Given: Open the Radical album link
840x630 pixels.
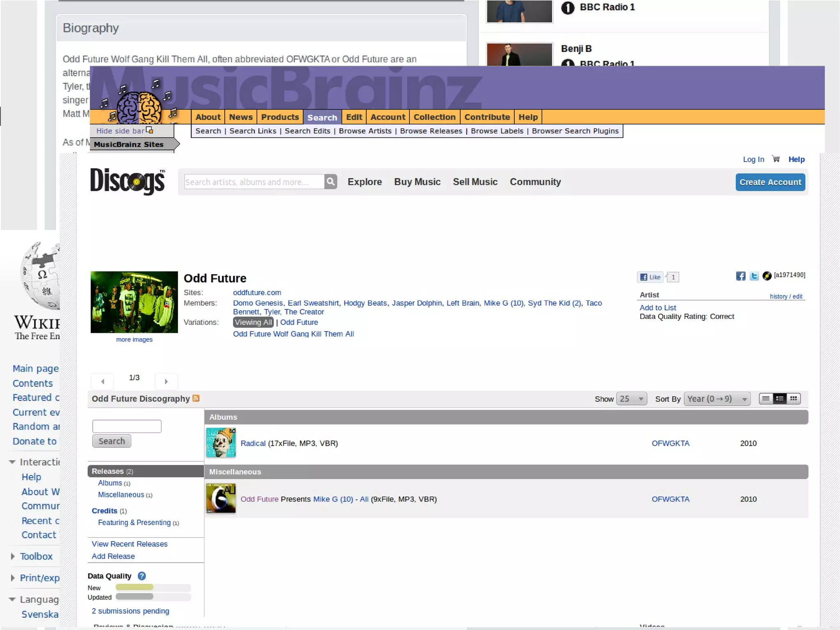Looking at the screenshot, I should pos(253,443).
